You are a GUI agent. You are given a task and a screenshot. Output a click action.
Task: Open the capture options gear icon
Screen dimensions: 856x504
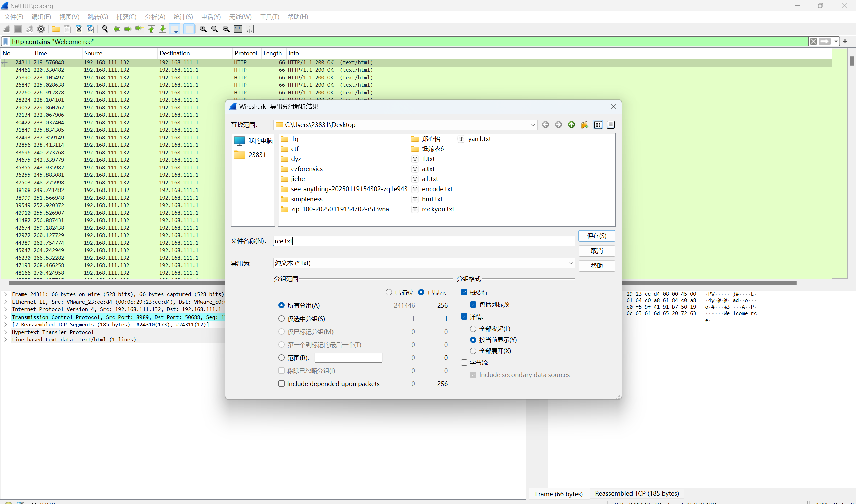click(x=41, y=29)
